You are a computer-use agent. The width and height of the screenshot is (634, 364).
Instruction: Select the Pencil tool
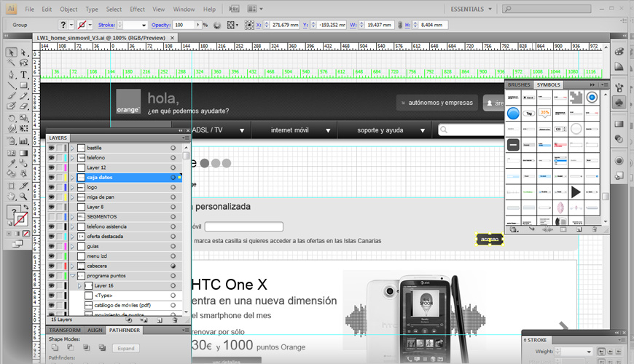tap(23, 96)
